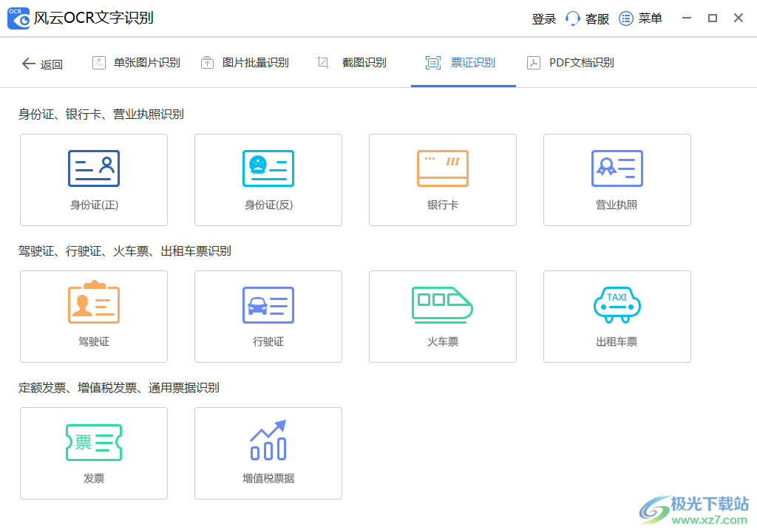Click the screenshot crop icon
Image resolution: width=757 pixels, height=532 pixels.
(323, 62)
